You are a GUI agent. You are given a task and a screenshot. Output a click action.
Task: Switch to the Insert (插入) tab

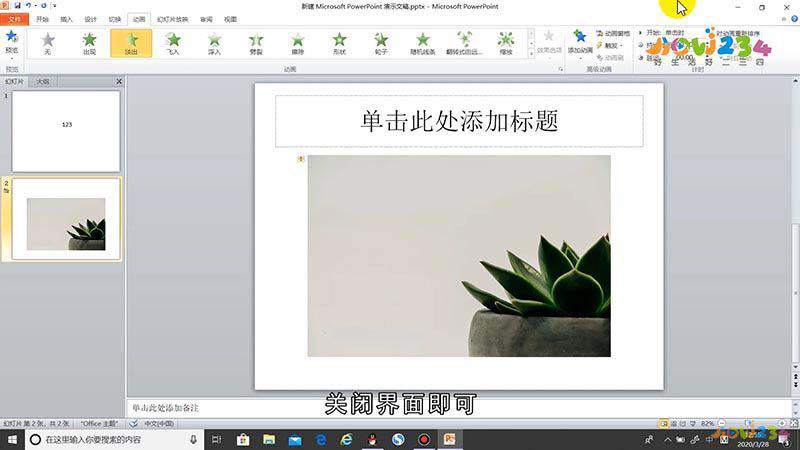[66, 19]
